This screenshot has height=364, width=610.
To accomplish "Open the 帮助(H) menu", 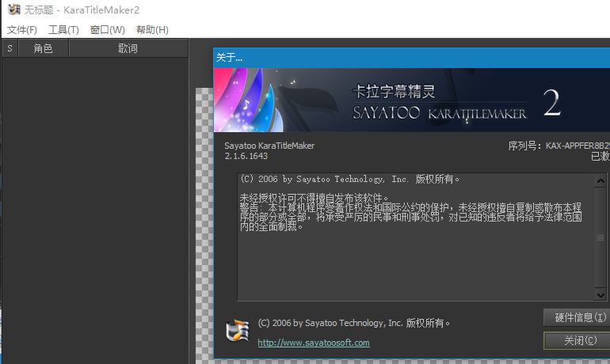I will pyautogui.click(x=152, y=30).
